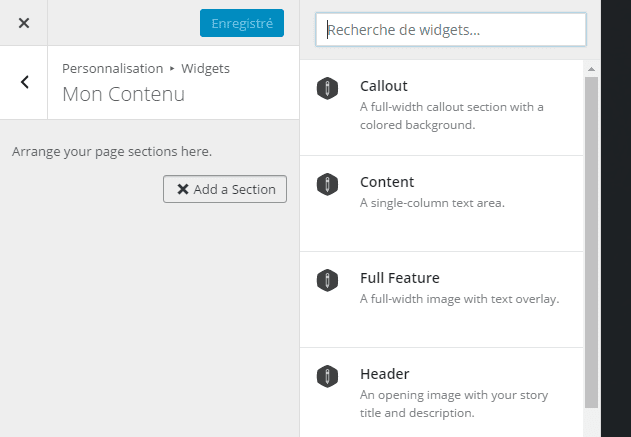Click the scroll-up arrow of widget list
The height and width of the screenshot is (437, 631).
tap(591, 69)
